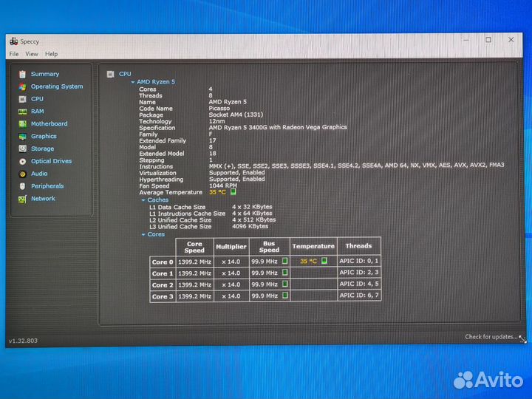Screen dimensions: 532x399
Task: Switch to the RAM section
Action: pyautogui.click(x=38, y=112)
